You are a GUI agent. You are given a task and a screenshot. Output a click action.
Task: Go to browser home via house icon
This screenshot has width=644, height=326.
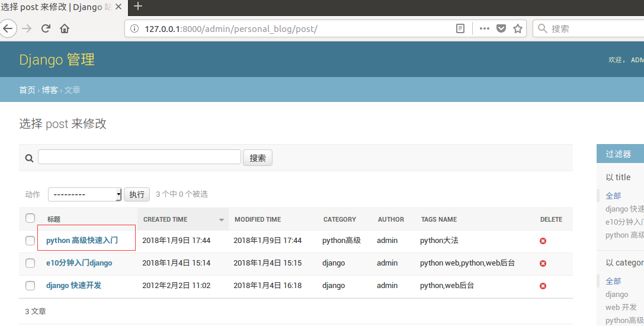click(x=65, y=28)
